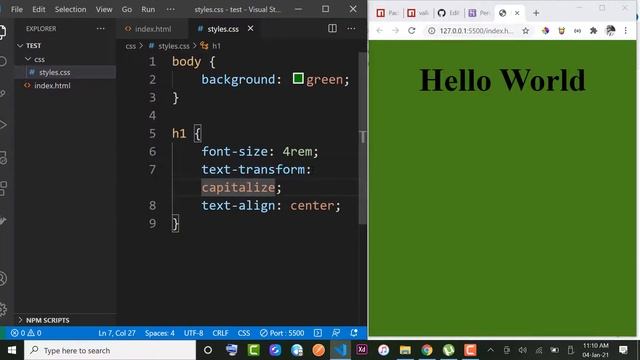
Task: Open the Accounts icon in VS Code activity bar
Action: coord(2,279)
